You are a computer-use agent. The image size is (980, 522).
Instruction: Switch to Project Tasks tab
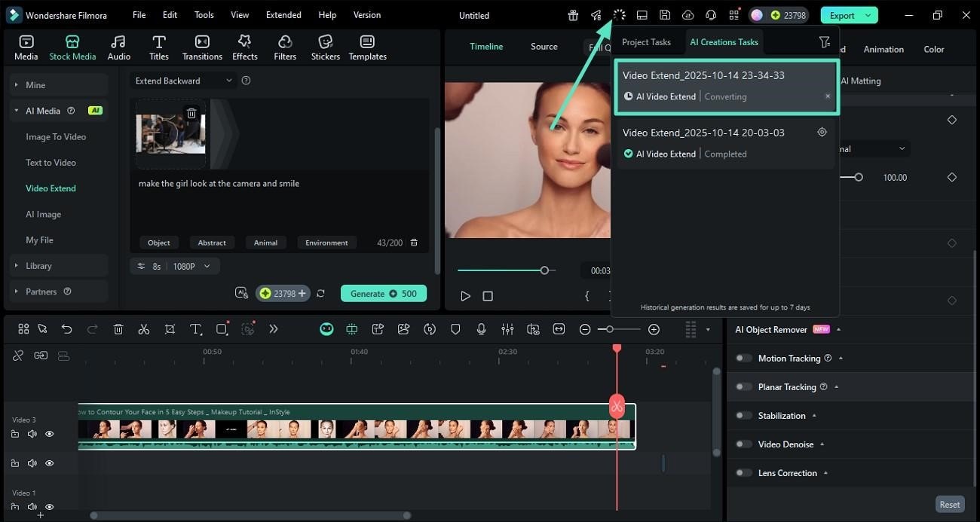[646, 42]
